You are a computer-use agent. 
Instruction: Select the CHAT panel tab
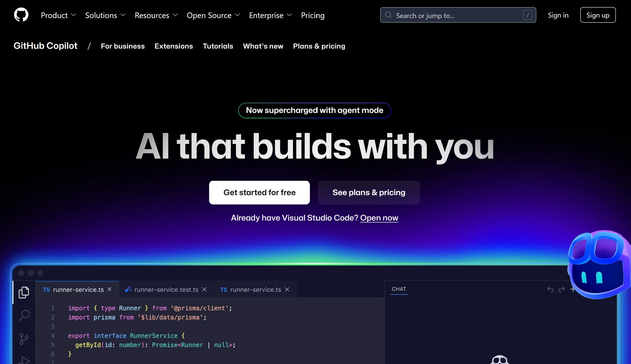point(399,289)
